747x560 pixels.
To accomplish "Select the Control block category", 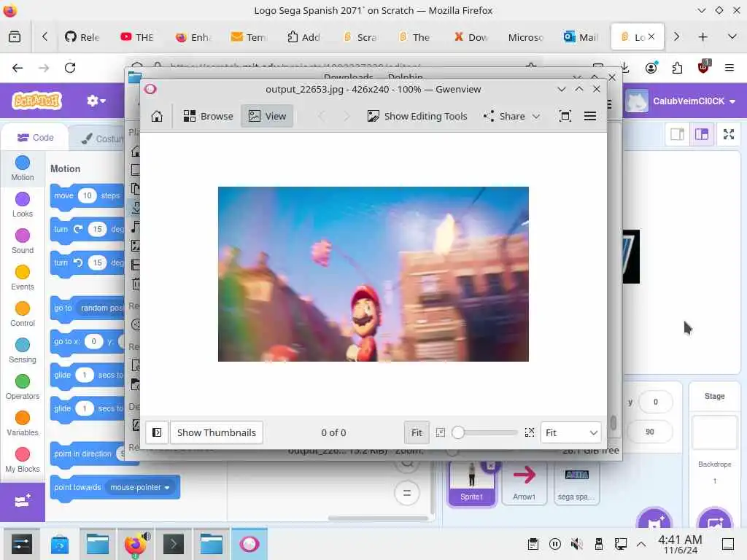I will [23, 314].
